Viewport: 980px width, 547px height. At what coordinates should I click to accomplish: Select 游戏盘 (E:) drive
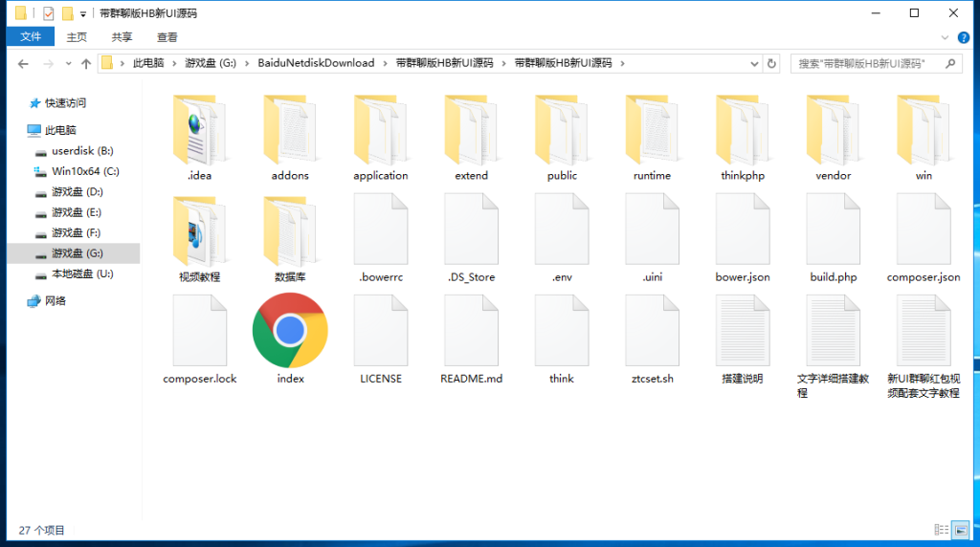click(77, 212)
